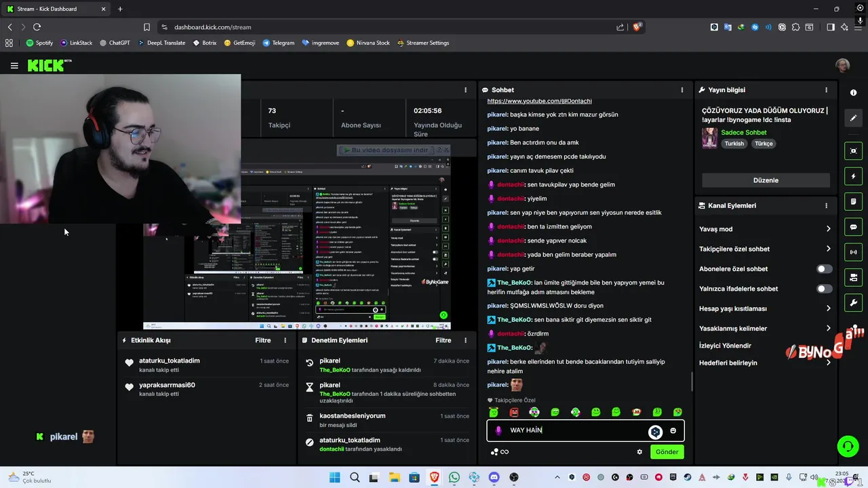Open the Windows Start menu

pos(334,478)
